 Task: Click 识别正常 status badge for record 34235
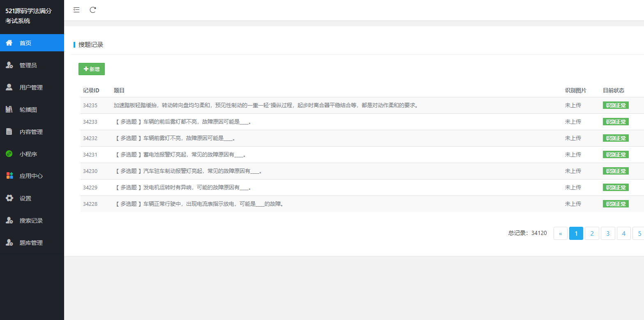point(615,105)
